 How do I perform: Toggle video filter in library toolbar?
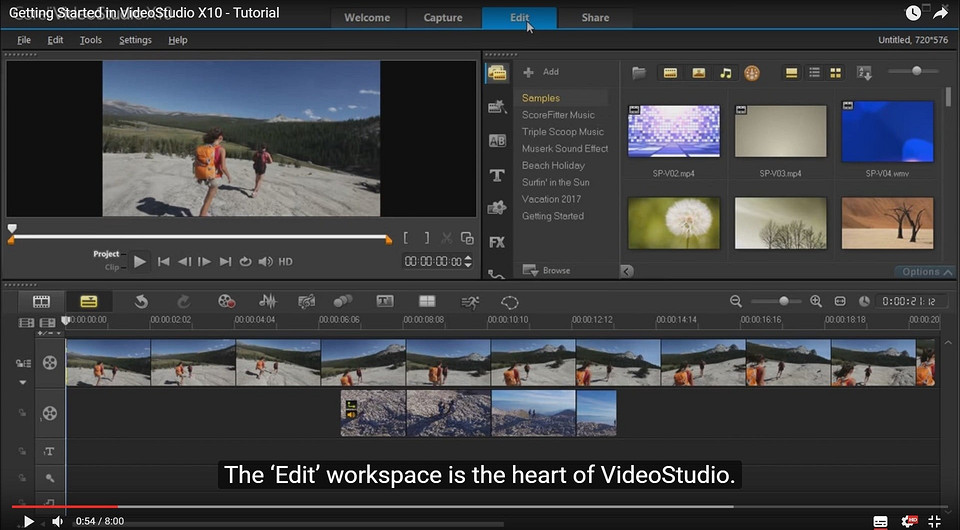click(x=670, y=73)
